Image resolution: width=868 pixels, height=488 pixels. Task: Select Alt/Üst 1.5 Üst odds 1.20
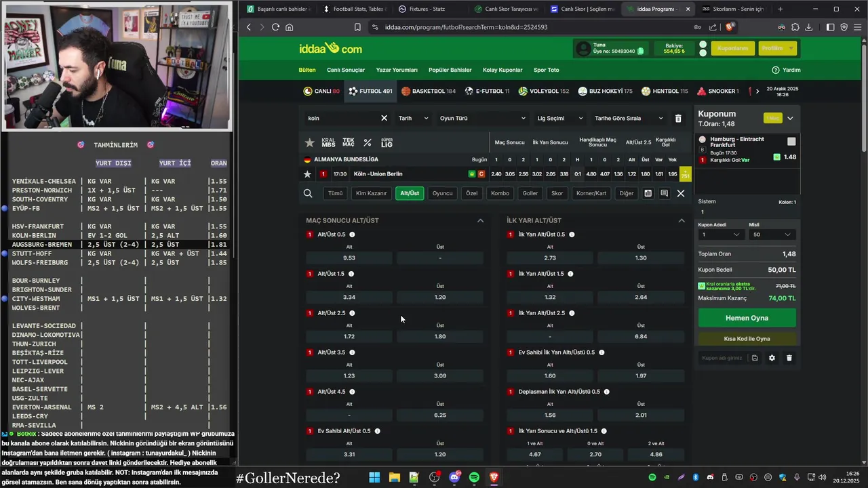pos(440,297)
